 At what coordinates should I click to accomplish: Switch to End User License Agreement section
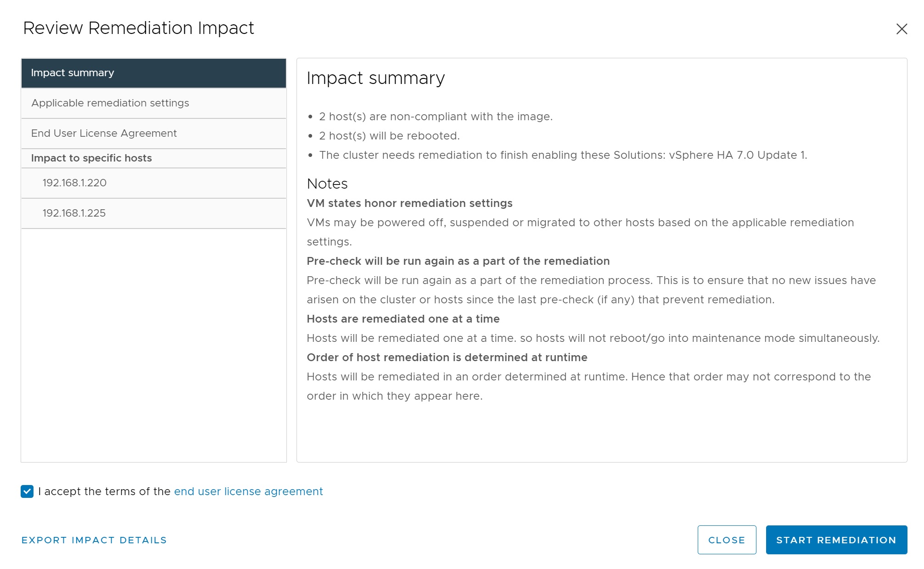[x=153, y=134]
